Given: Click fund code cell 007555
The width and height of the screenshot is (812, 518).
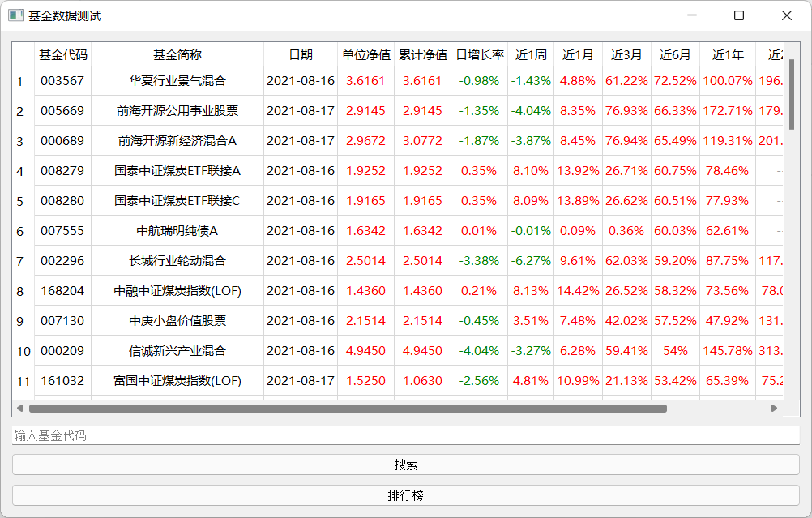Looking at the screenshot, I should [62, 231].
